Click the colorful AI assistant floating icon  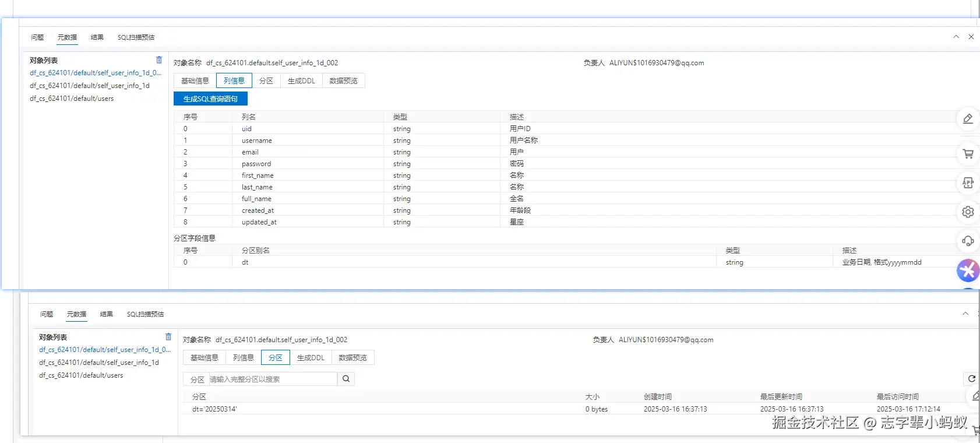tap(968, 270)
